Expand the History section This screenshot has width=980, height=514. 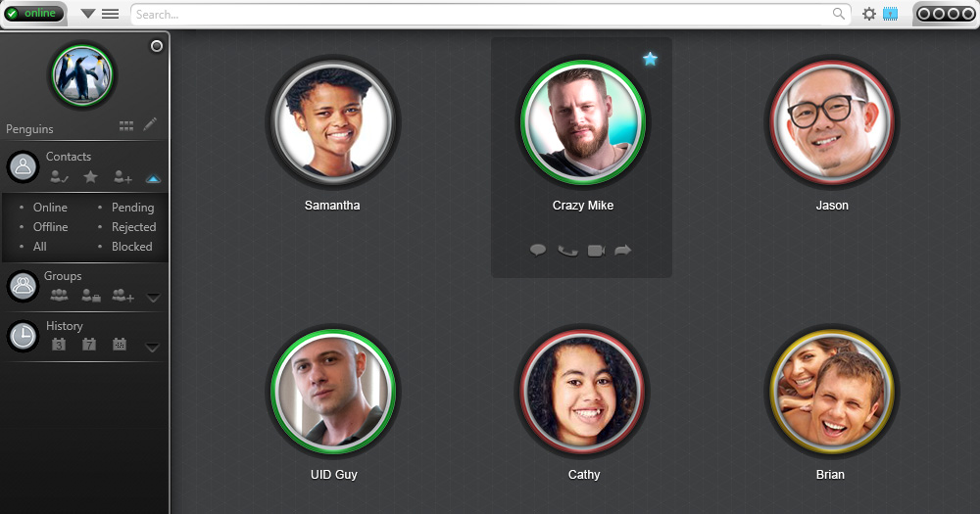pyautogui.click(x=152, y=348)
